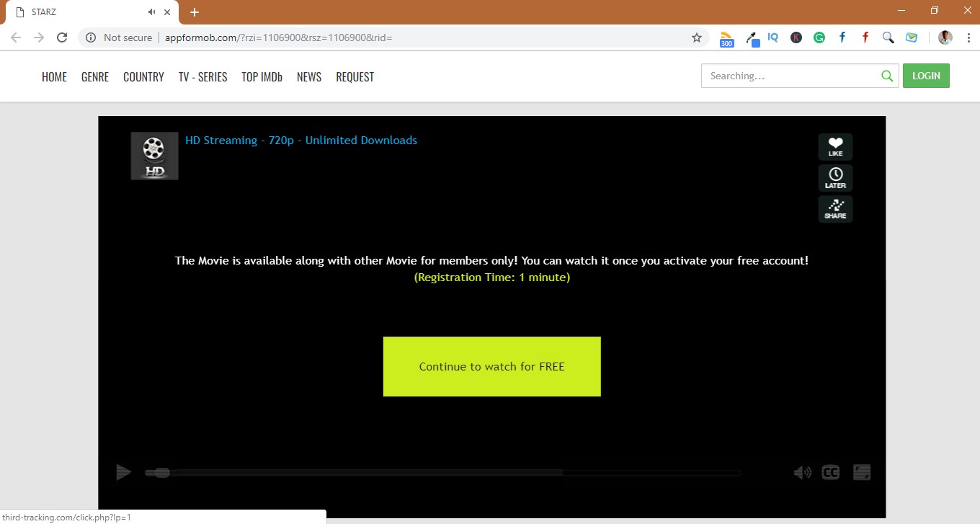Open sharing options via the SHARE icon
Viewport: 980px width, 524px height.
834,208
